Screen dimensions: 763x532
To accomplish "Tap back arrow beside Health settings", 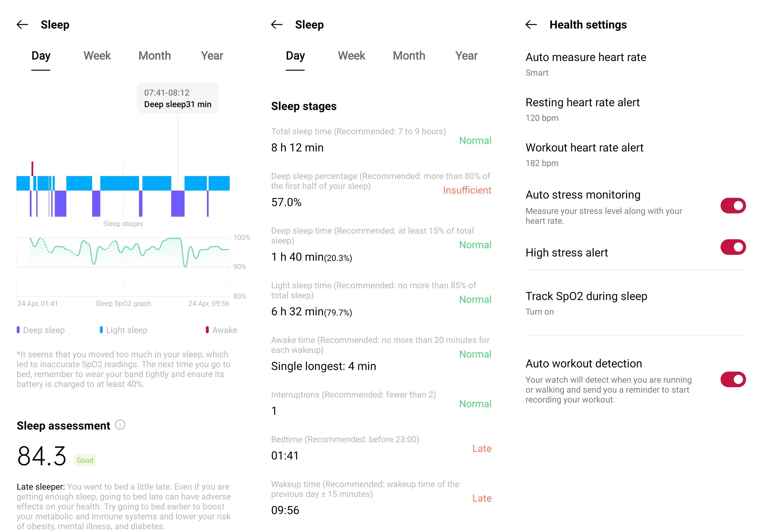I will tap(531, 24).
